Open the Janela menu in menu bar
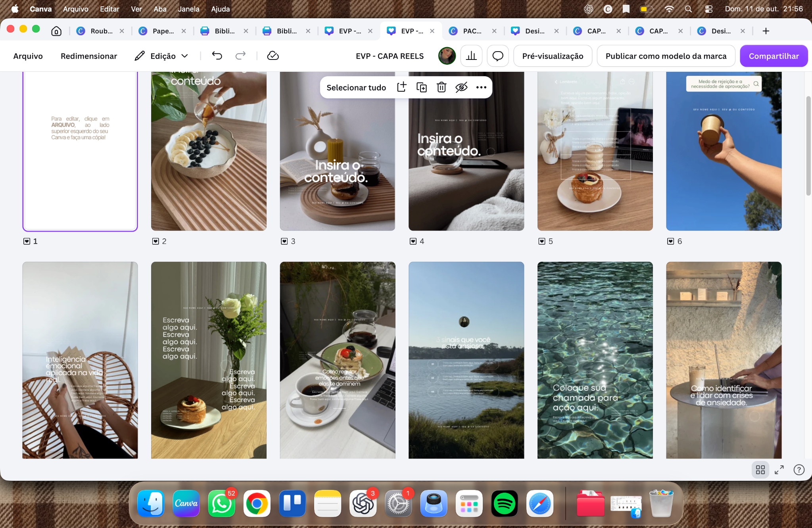Image resolution: width=812 pixels, height=528 pixels. pyautogui.click(x=188, y=9)
